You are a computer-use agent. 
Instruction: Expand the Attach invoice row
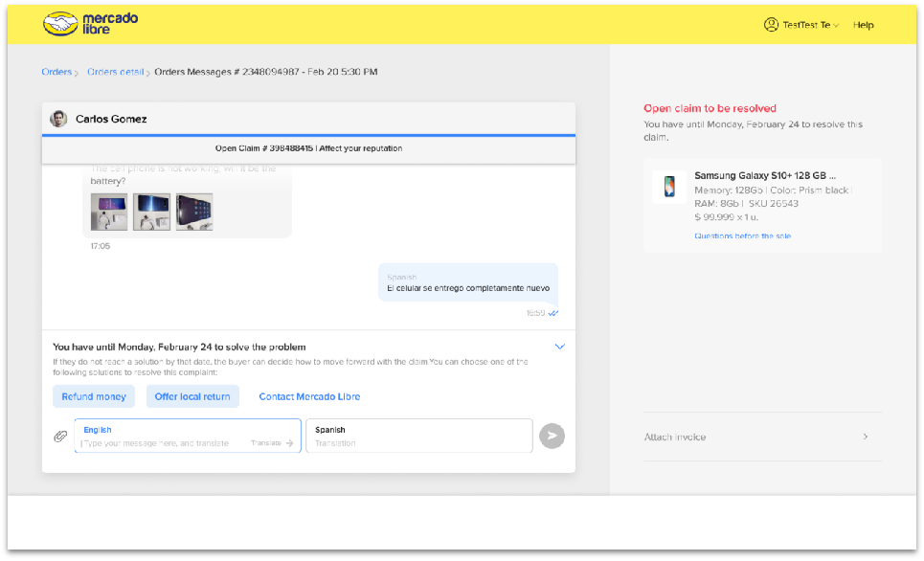[865, 437]
